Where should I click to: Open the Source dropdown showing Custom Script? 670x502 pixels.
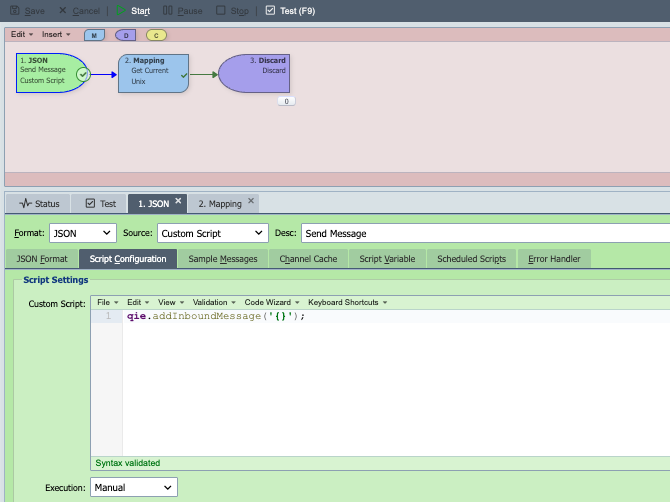pyautogui.click(x=213, y=233)
